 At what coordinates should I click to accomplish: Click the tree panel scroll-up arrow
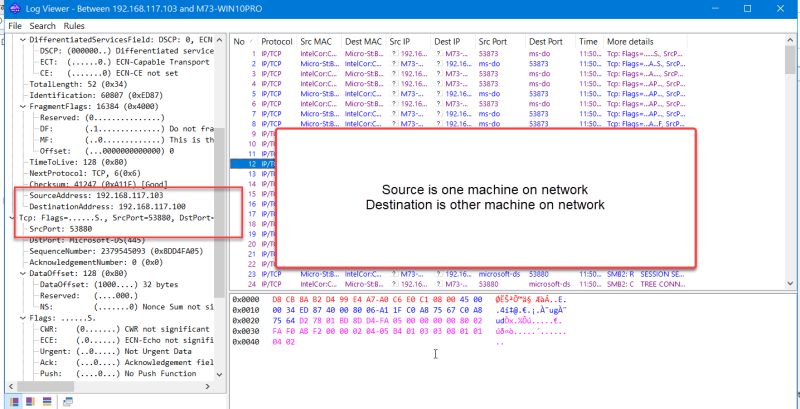coord(219,40)
